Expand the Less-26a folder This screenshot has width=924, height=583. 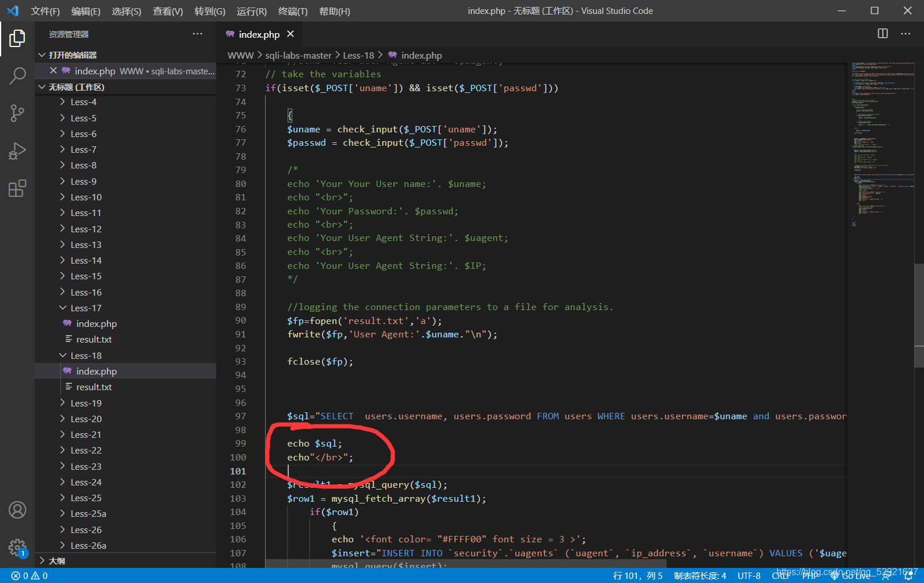point(126,546)
